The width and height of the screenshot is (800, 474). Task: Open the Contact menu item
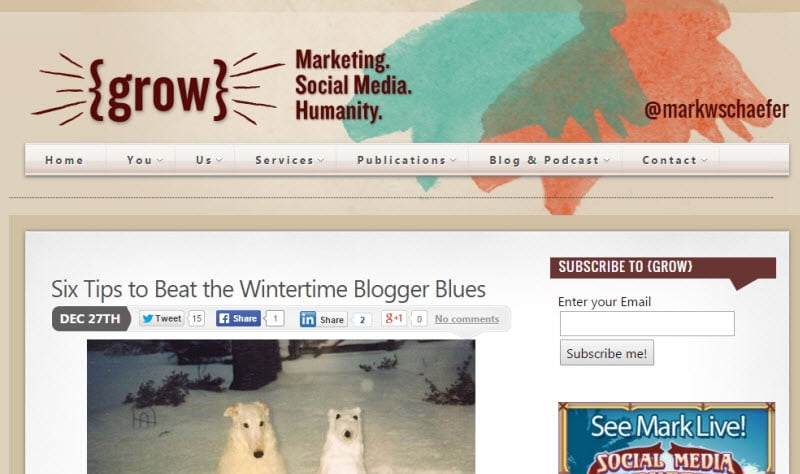[674, 160]
